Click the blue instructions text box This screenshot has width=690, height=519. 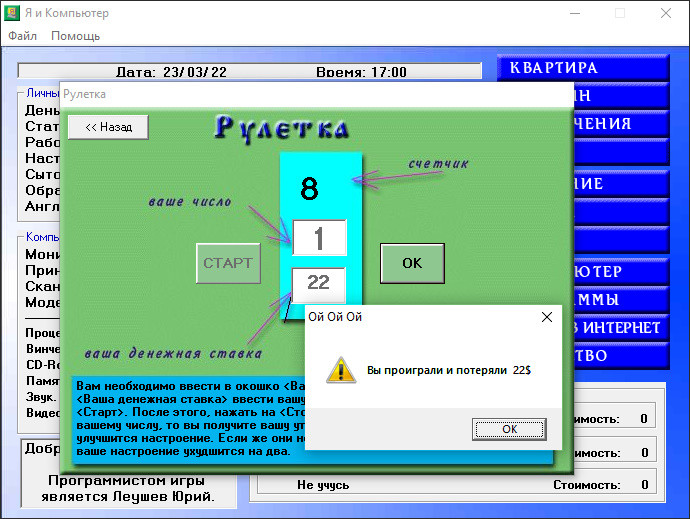point(189,420)
